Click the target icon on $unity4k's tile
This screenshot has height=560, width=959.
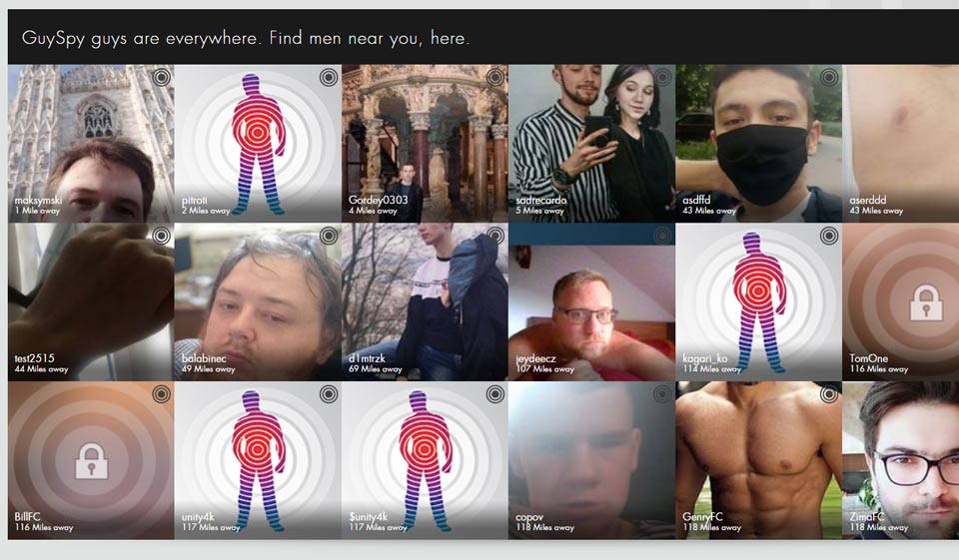[x=494, y=394]
